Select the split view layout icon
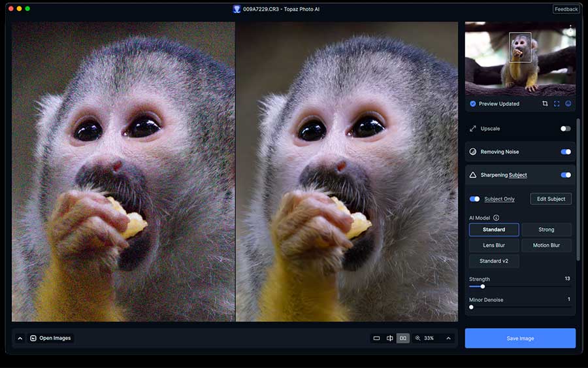 coord(390,338)
